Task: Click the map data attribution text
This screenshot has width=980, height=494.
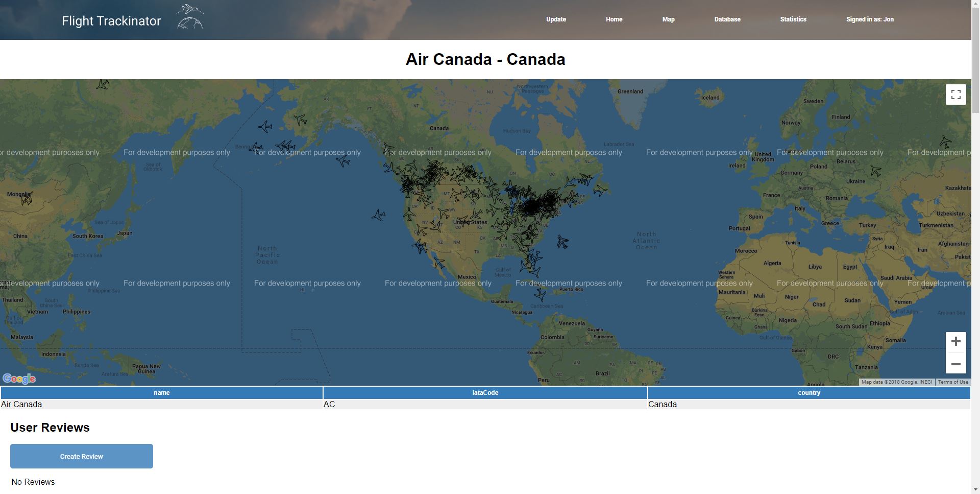Action: pos(897,382)
